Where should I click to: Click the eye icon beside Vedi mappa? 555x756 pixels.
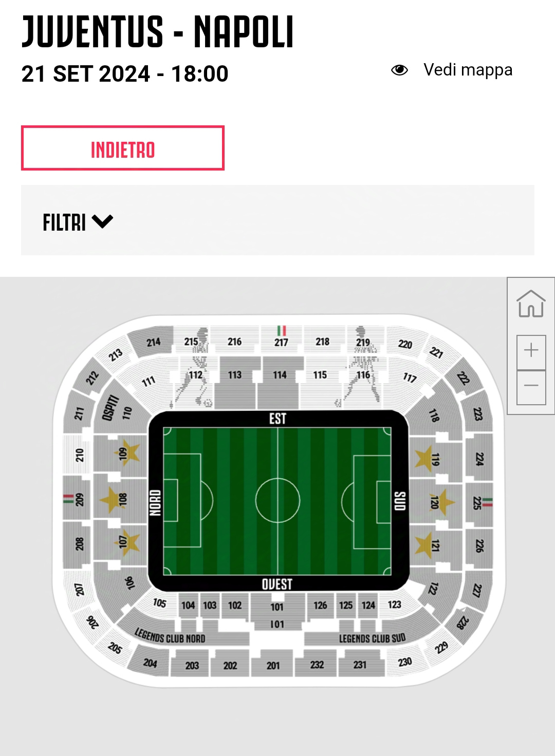tap(399, 70)
